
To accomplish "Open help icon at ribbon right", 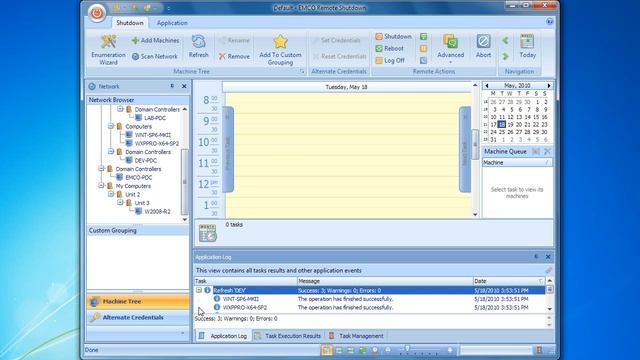I will tap(550, 21).
